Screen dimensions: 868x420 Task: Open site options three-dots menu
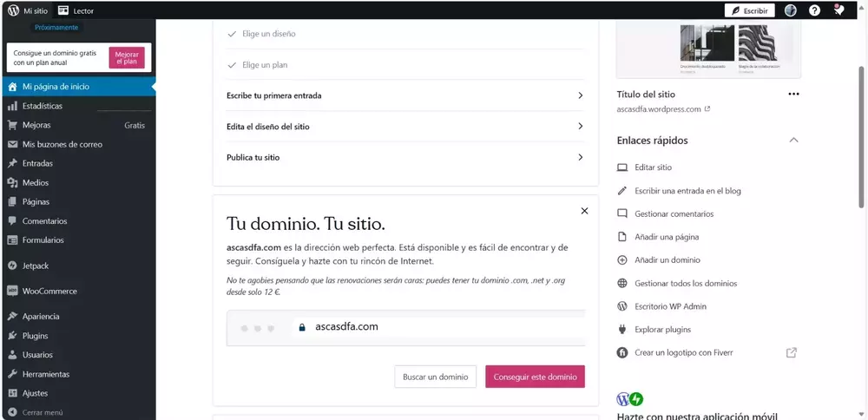click(x=793, y=94)
